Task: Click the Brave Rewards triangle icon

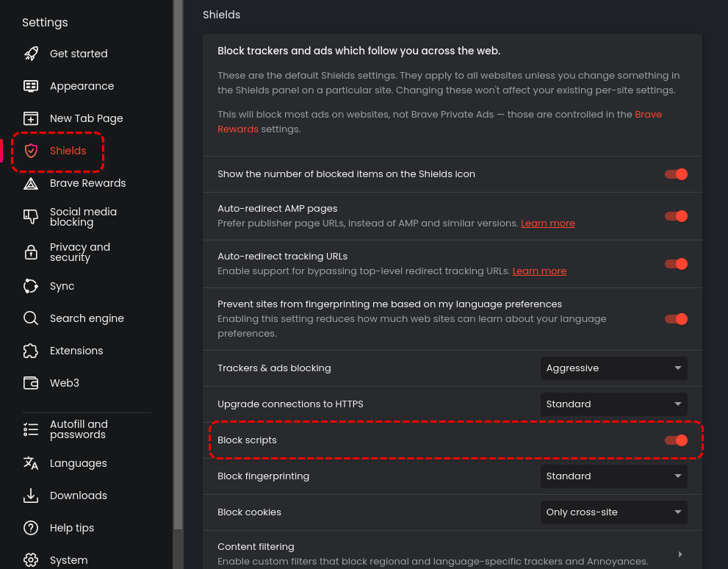Action: point(31,184)
